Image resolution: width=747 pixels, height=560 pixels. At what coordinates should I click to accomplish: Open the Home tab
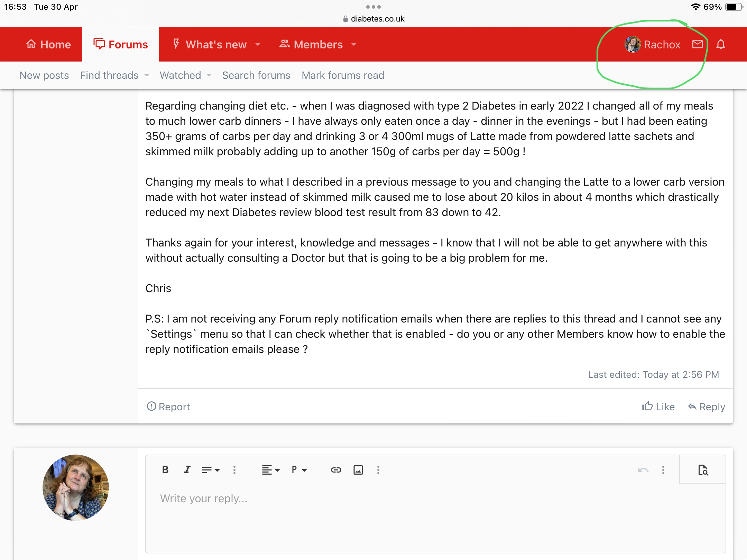(48, 44)
